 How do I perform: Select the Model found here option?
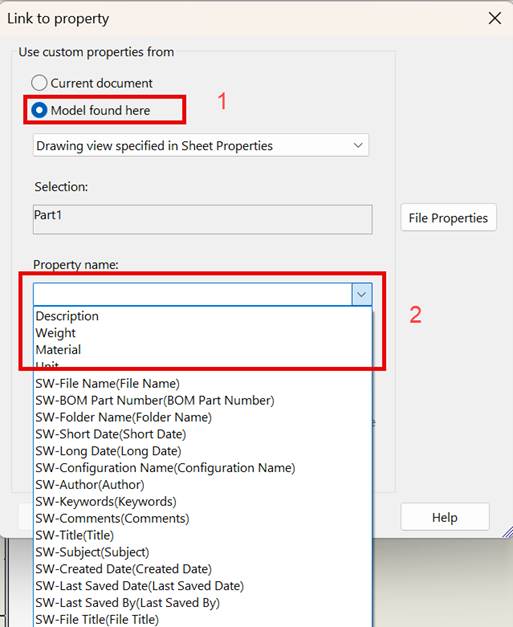(x=39, y=110)
